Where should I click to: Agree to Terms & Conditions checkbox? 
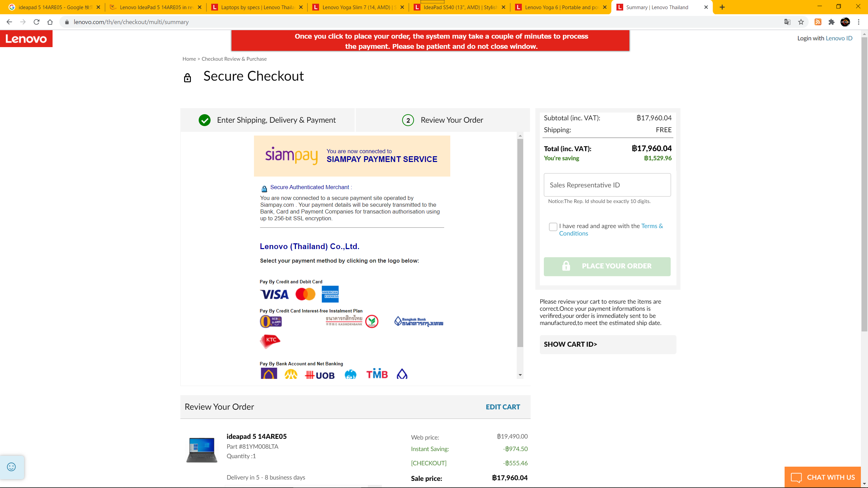tap(553, 227)
